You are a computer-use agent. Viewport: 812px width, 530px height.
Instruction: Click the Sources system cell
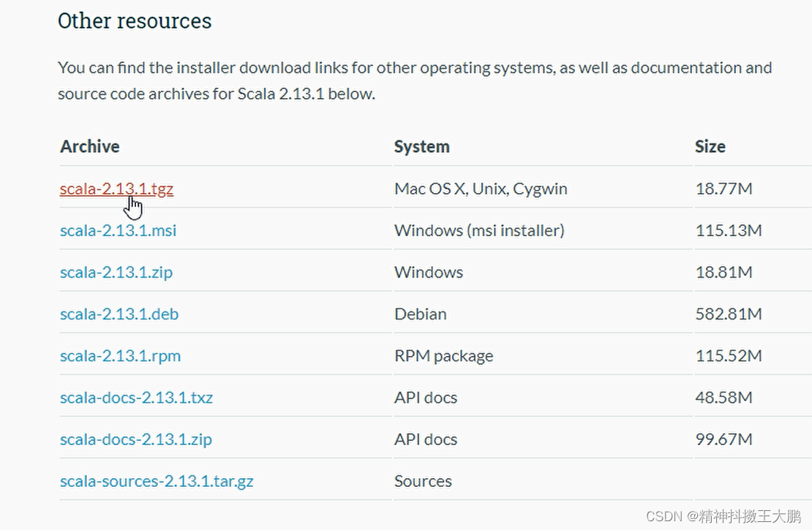coord(423,481)
